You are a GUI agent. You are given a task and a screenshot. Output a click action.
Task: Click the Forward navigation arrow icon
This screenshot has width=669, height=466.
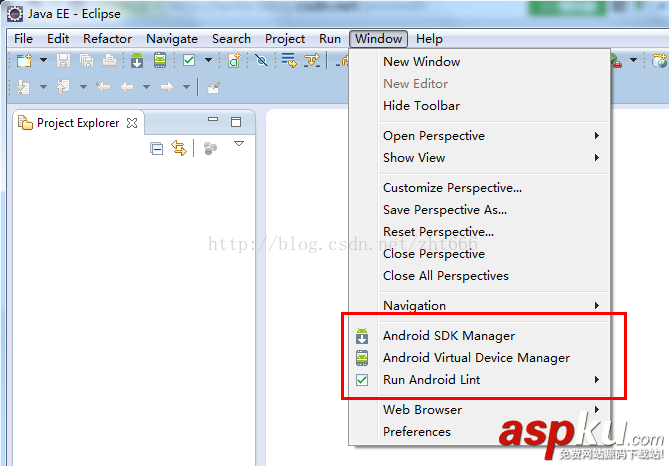[167, 87]
